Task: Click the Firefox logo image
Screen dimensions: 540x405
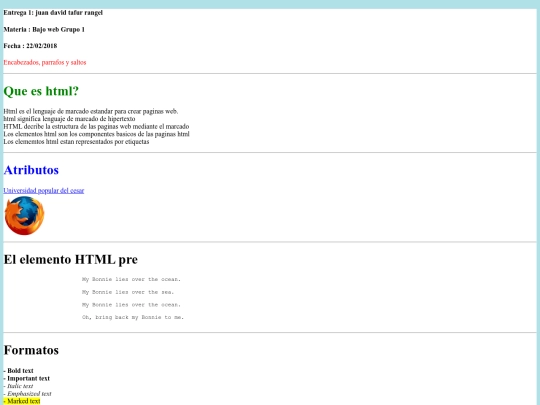Action: pos(24,216)
